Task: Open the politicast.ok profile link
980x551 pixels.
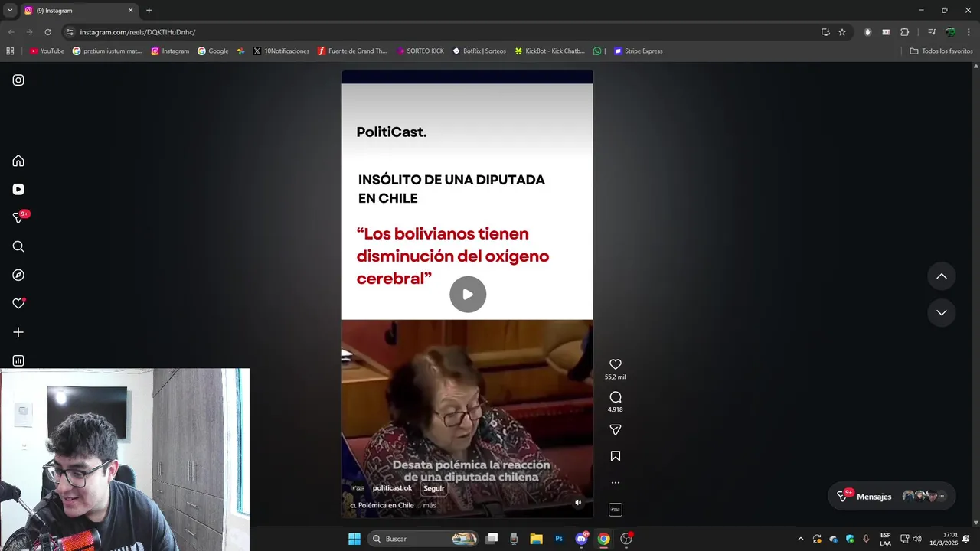Action: (x=392, y=488)
